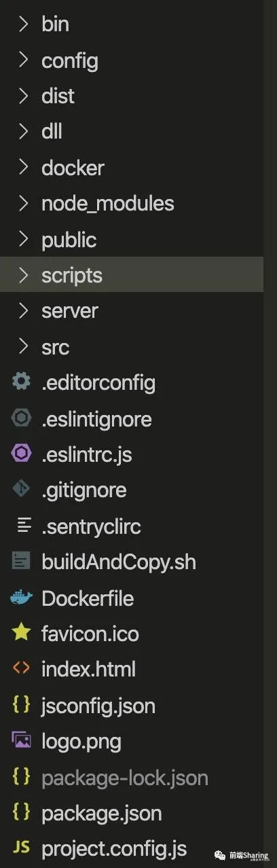
Task: Expand the docker folder chevron
Action: [x=24, y=168]
